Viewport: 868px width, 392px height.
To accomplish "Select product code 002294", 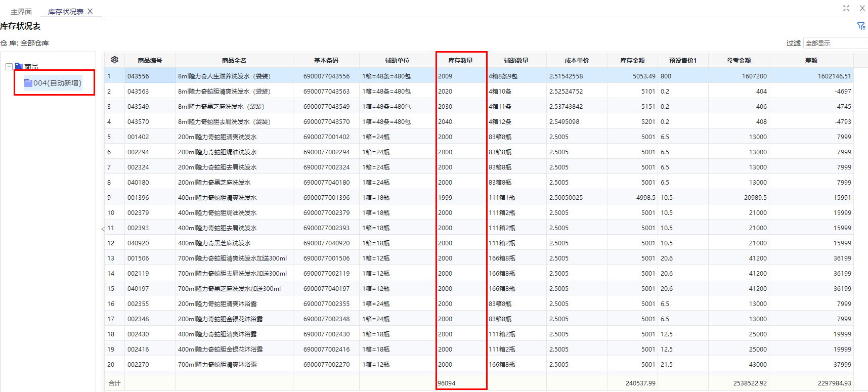I will [138, 152].
